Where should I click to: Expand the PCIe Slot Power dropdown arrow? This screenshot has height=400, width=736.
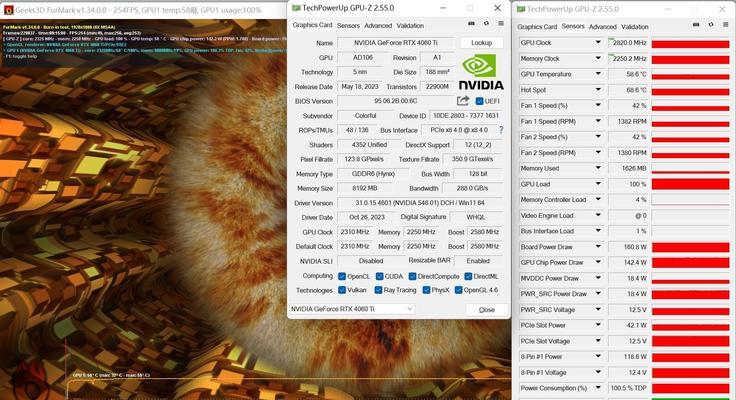[598, 325]
